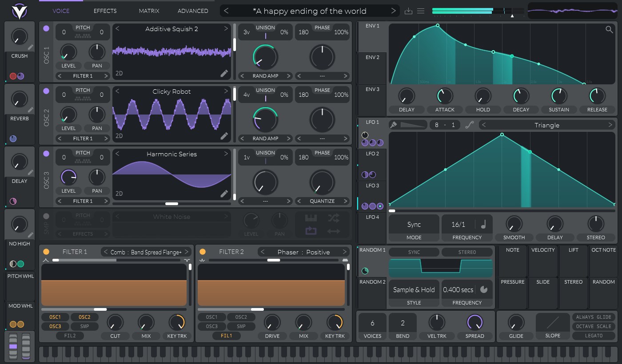Click the mod wheel slider
This screenshot has width=622, height=364.
pos(26,346)
